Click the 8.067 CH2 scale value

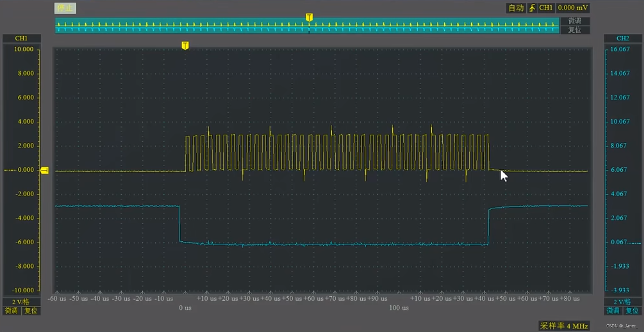(619, 145)
